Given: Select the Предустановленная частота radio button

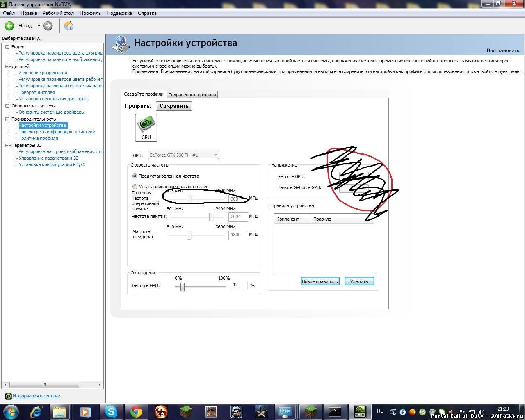Looking at the screenshot, I should [x=135, y=176].
